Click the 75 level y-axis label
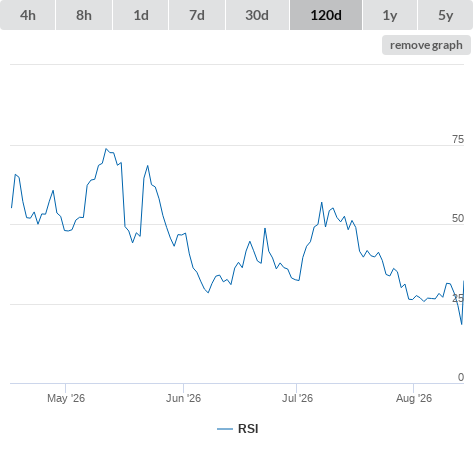 (x=458, y=139)
